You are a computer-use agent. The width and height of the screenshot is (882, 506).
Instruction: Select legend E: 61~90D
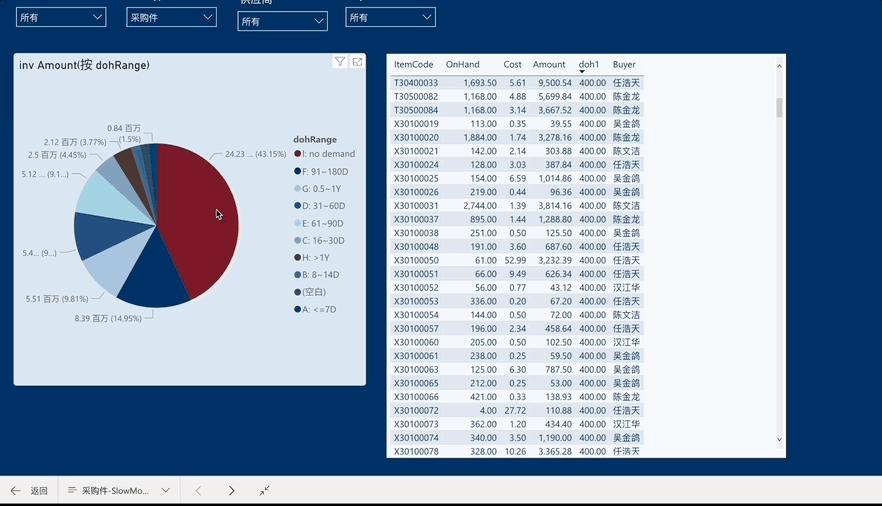click(318, 223)
